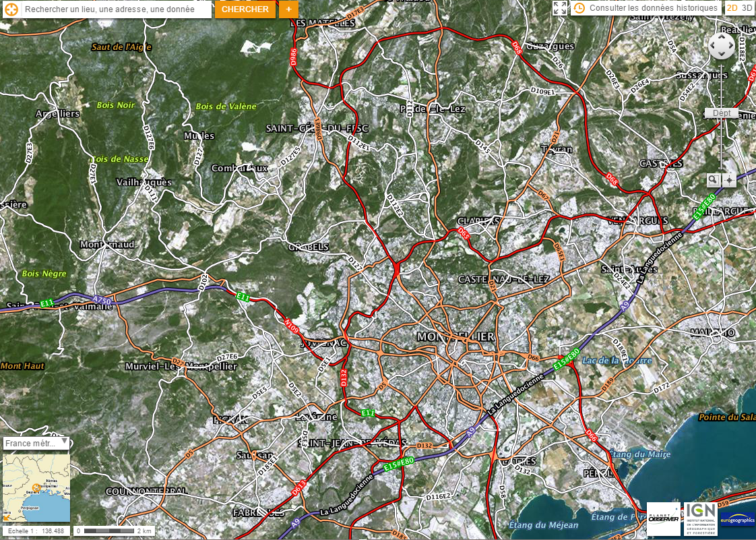Click the Vailhauquès town label
Viewport: 756px width, 540px height.
pos(144,182)
